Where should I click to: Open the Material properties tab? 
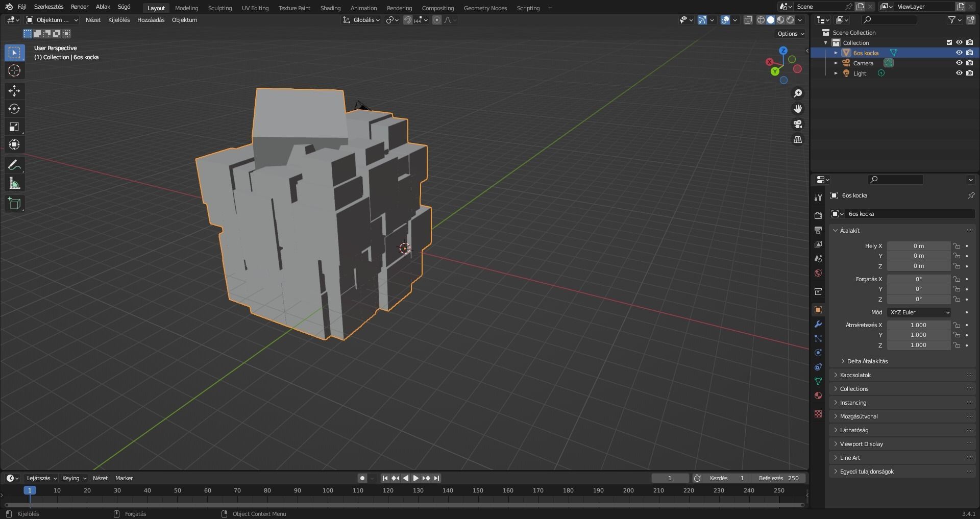click(x=818, y=396)
